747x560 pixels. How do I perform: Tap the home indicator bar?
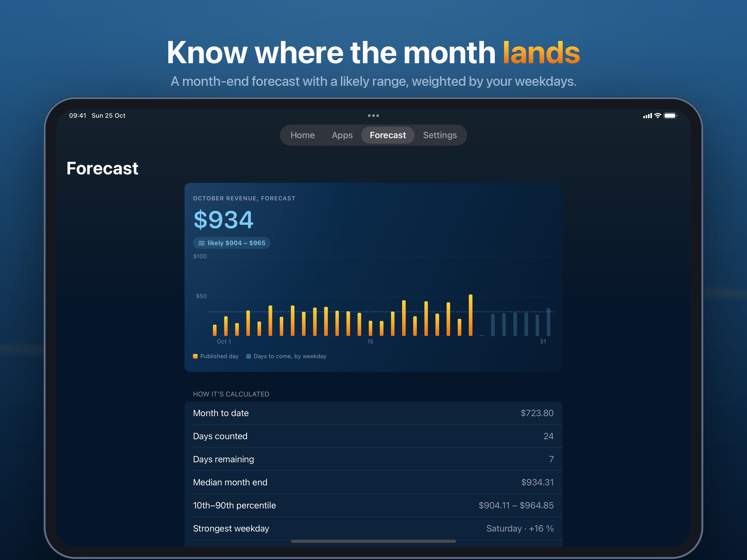pyautogui.click(x=373, y=541)
